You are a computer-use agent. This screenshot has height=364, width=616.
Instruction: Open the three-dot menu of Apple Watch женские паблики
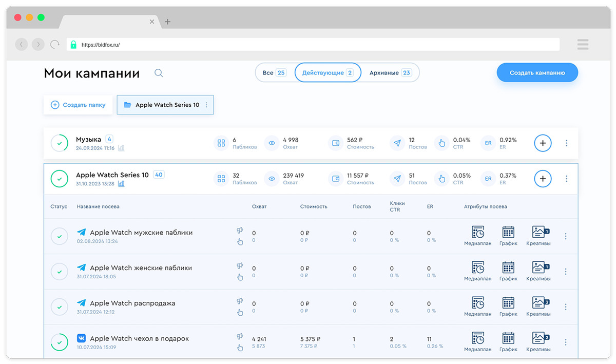(x=566, y=272)
